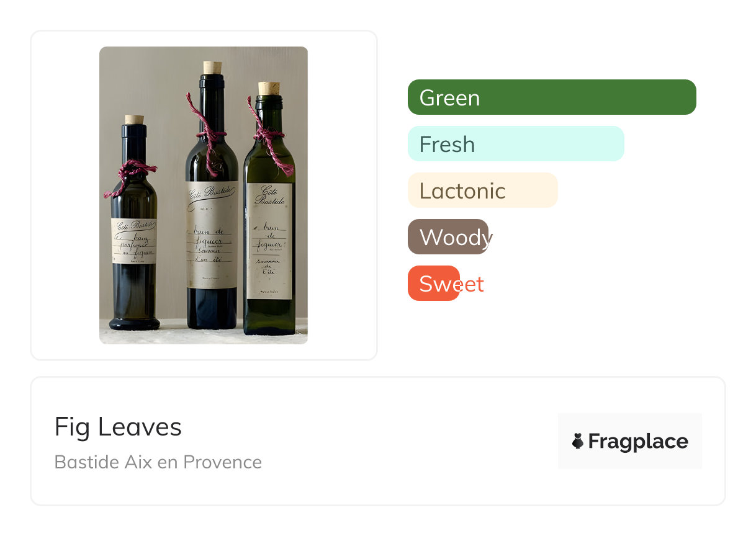Click the paper label on the small left bottle
The width and height of the screenshot is (756, 536).
[133, 241]
